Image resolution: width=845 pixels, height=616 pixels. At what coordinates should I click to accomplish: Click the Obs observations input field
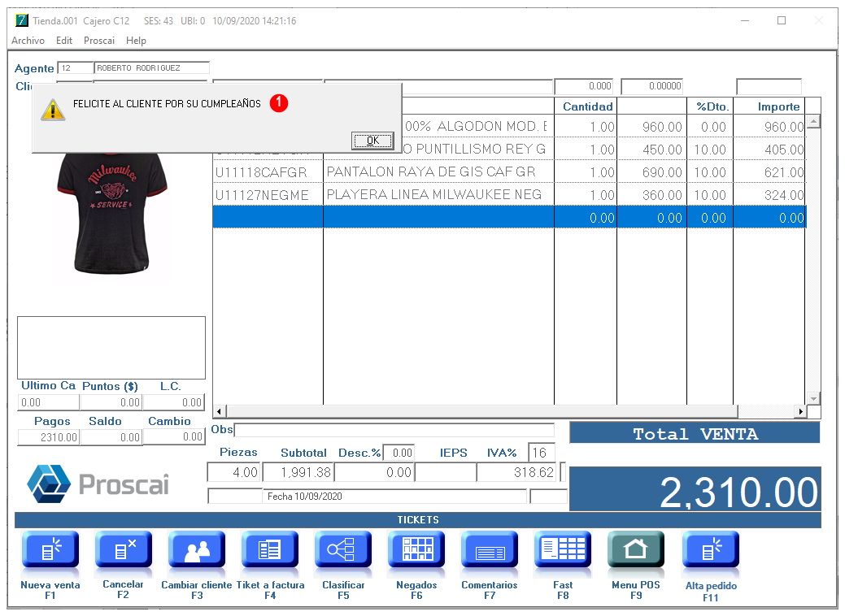[394, 430]
